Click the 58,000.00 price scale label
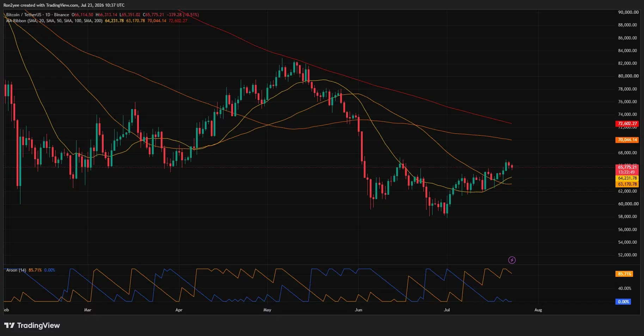 pyautogui.click(x=627, y=217)
